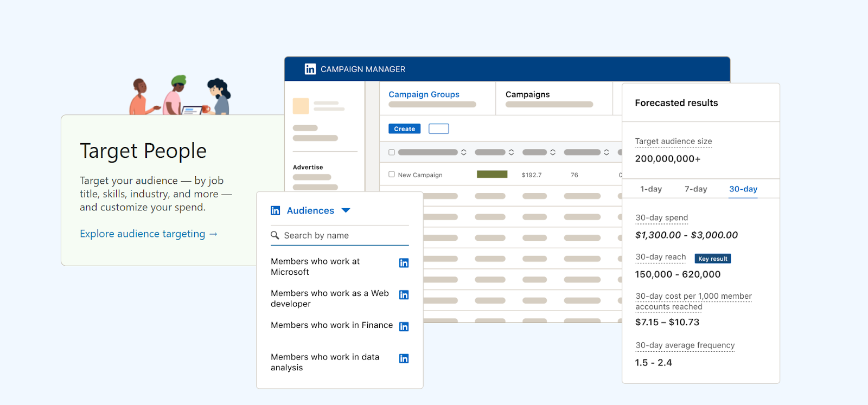Click the CAMPAIGN MANAGER title text
The width and height of the screenshot is (868, 405).
[363, 69]
